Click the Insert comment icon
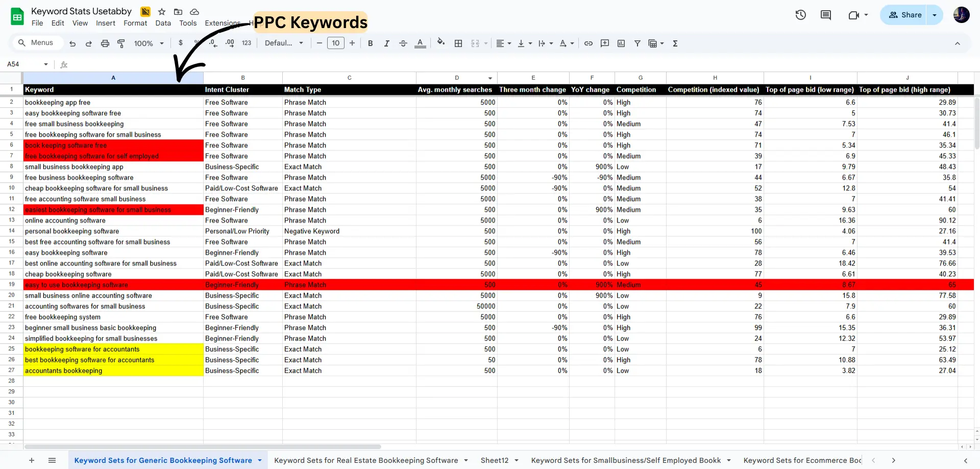Screen dimensions: 980x469 pos(605,43)
